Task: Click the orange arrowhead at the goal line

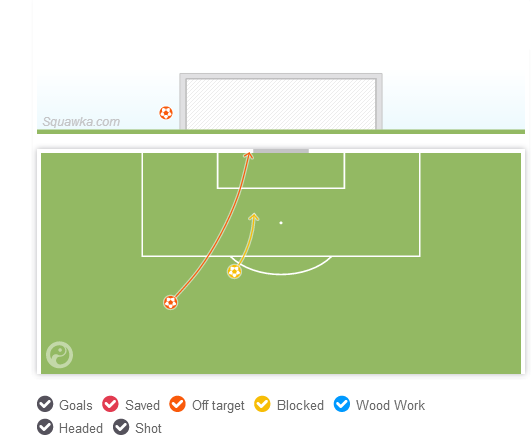Action: pos(249,155)
